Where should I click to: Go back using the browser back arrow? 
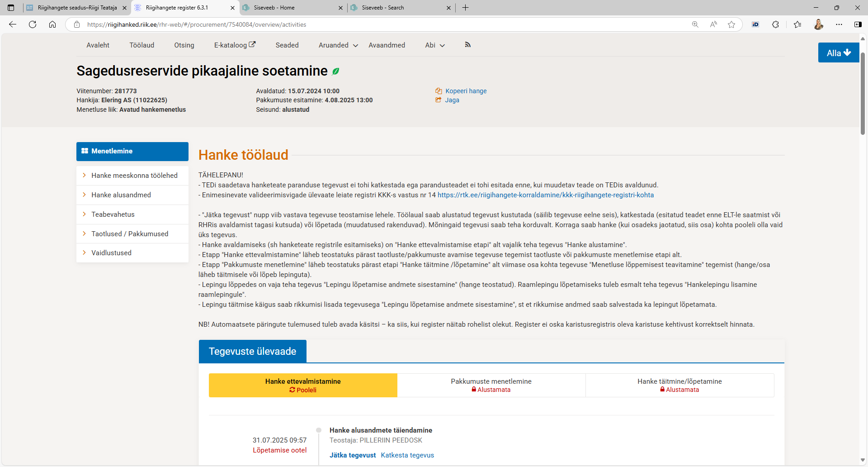click(x=13, y=24)
